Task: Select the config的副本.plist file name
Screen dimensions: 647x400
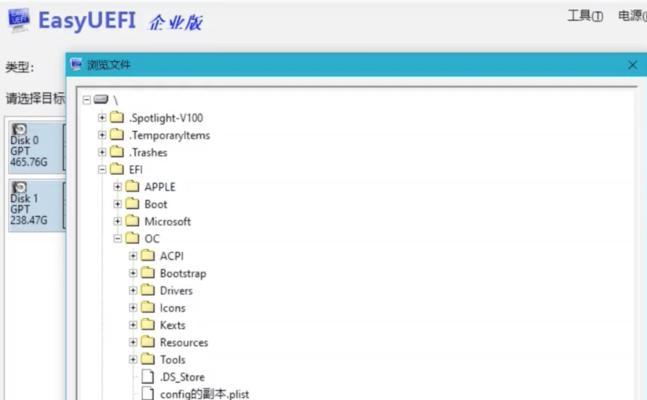Action: point(205,394)
